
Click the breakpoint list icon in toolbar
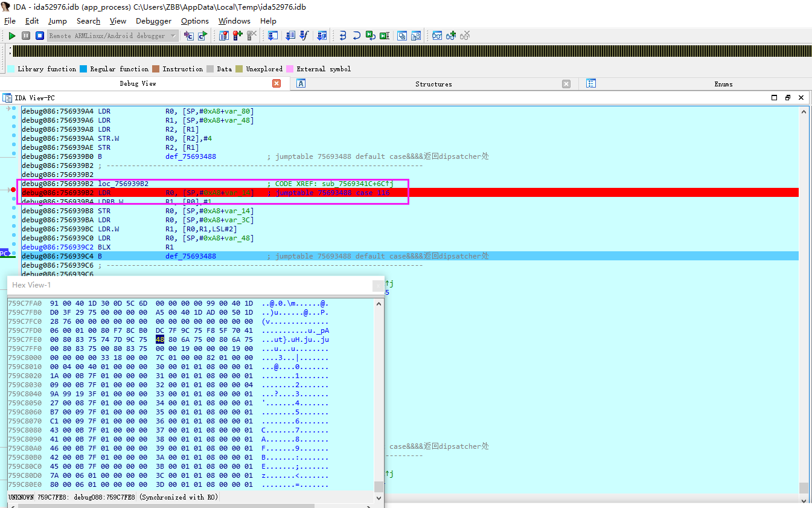(x=224, y=36)
